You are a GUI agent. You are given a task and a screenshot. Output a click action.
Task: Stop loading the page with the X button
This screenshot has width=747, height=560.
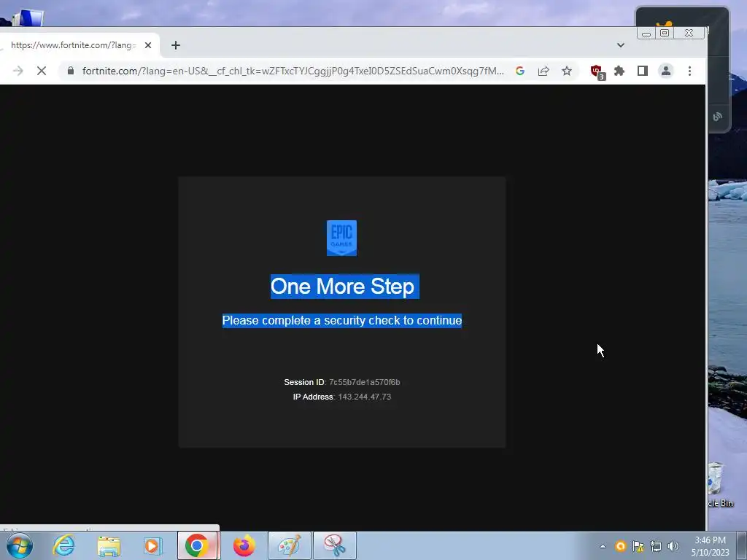pyautogui.click(x=42, y=71)
